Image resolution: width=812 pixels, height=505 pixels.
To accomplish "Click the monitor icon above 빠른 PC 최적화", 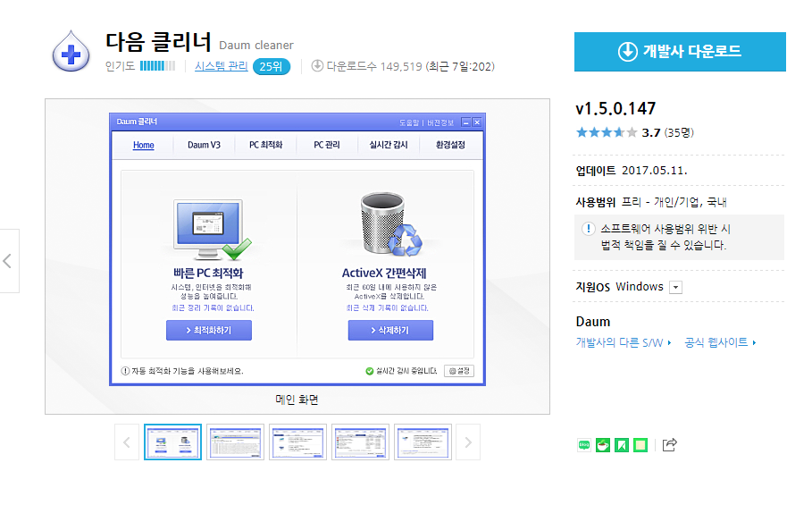I will tap(212, 230).
